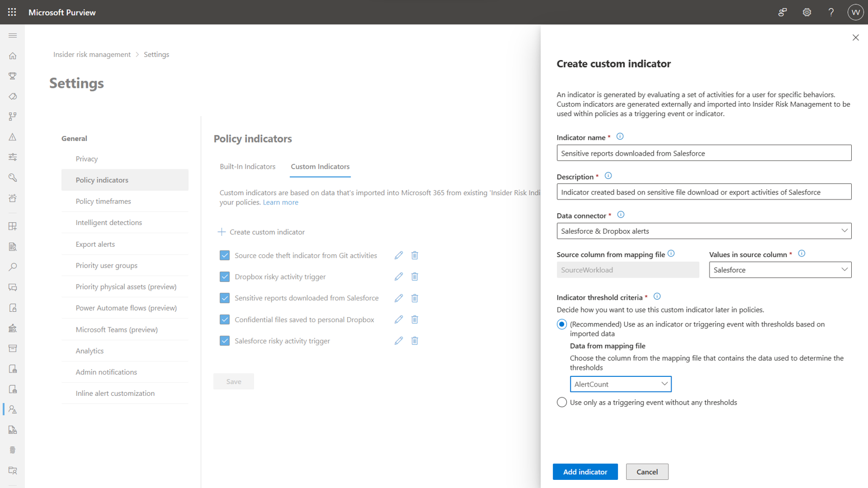Open the alerts triangle icon in the left rail
The image size is (868, 488).
click(x=12, y=137)
